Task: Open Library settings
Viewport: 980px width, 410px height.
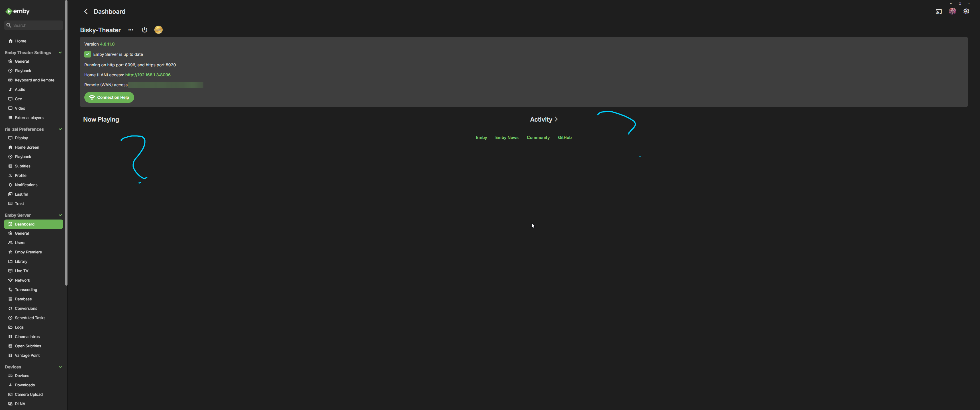Action: pyautogui.click(x=34, y=262)
